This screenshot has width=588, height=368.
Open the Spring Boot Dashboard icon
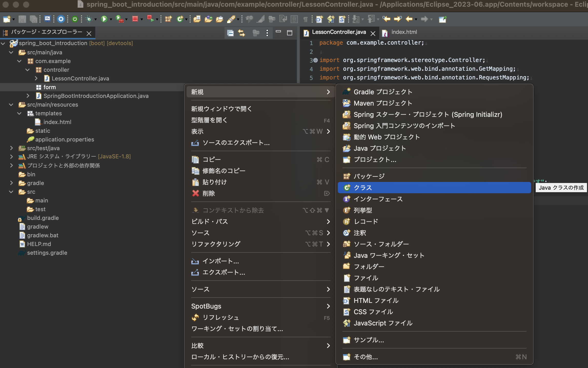point(75,19)
